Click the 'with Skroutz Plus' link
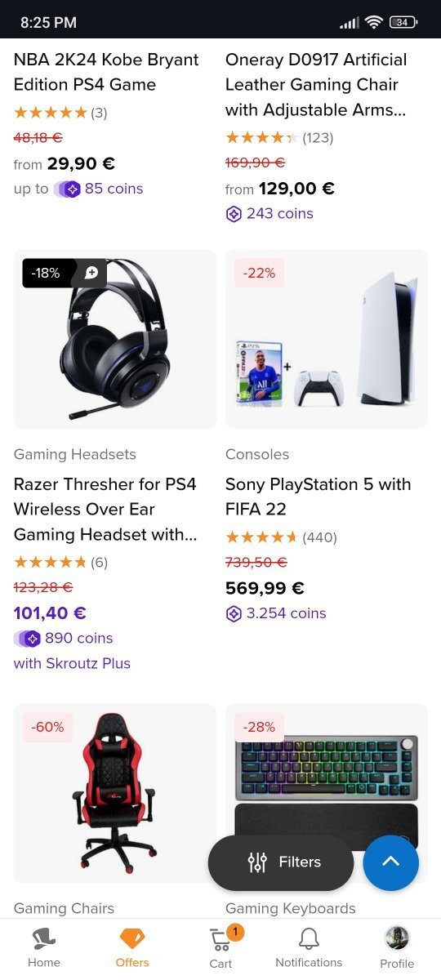441x980 pixels. [x=72, y=663]
